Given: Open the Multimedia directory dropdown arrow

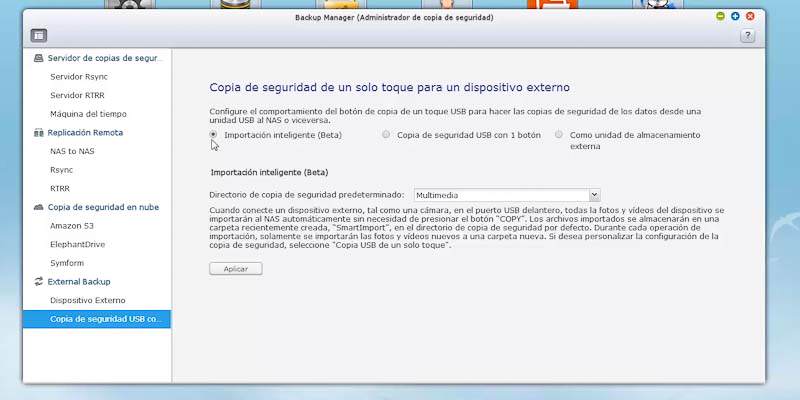Looking at the screenshot, I should coord(594,195).
